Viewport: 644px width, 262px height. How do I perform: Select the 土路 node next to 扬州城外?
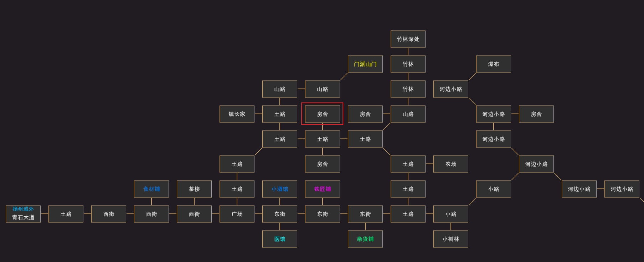tap(66, 214)
